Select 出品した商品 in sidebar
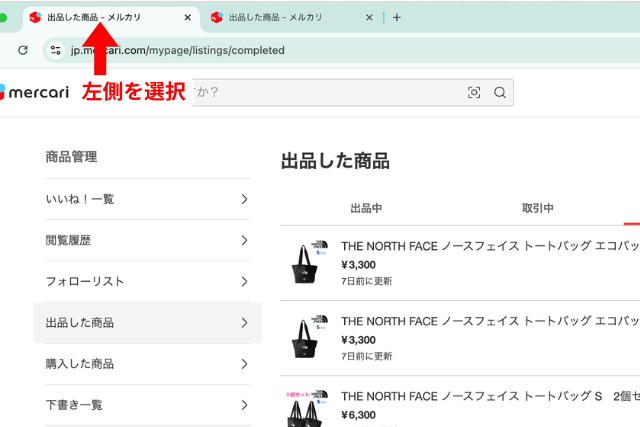The height and width of the screenshot is (427, 640). [80, 323]
